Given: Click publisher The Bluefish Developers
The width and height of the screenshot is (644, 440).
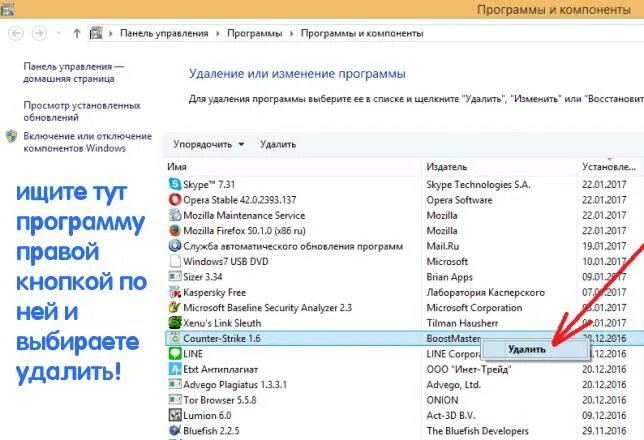Looking at the screenshot, I should click(477, 431).
